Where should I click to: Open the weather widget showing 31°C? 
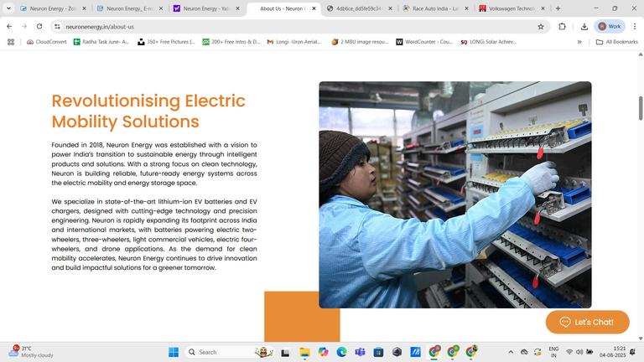31,352
